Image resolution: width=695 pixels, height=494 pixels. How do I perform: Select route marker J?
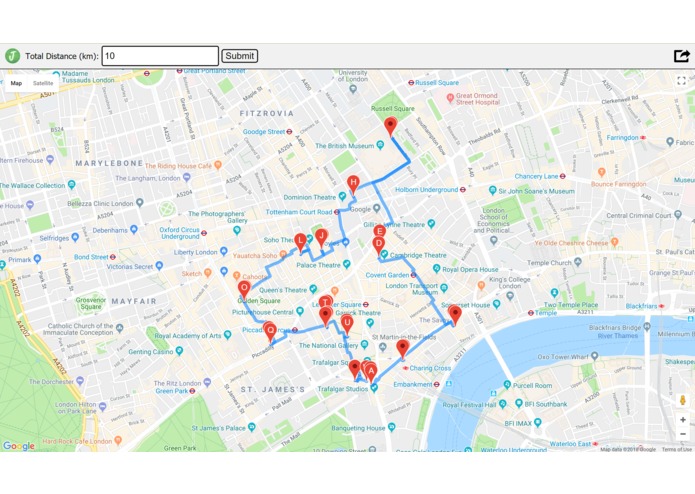[321, 239]
